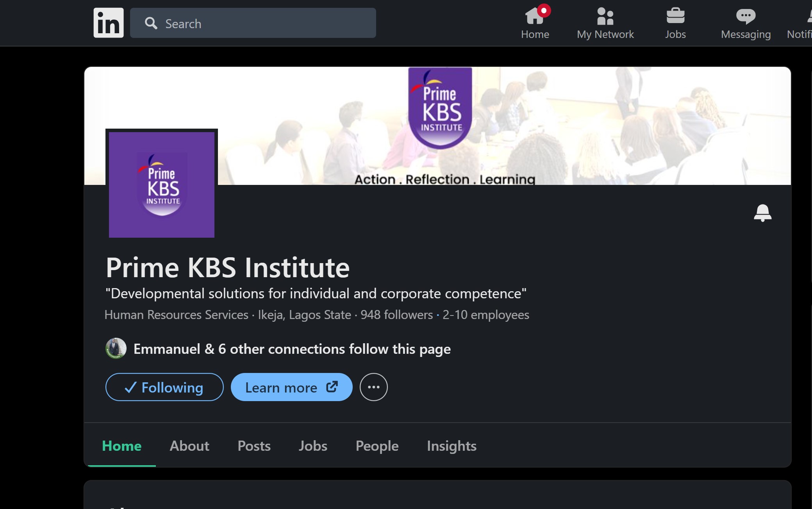Toggle the Following button to unfollow
This screenshot has width=812, height=509.
pyautogui.click(x=164, y=387)
